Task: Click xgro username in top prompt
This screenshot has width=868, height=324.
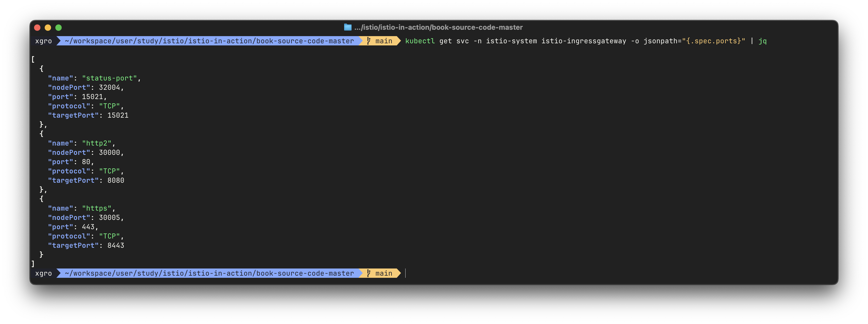Action: pyautogui.click(x=43, y=41)
